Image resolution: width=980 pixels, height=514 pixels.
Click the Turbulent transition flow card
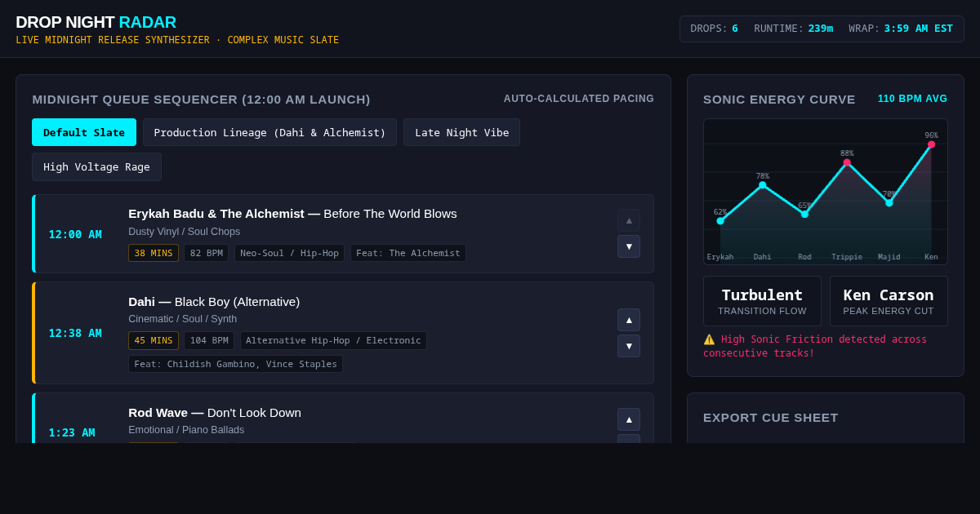coord(762,301)
